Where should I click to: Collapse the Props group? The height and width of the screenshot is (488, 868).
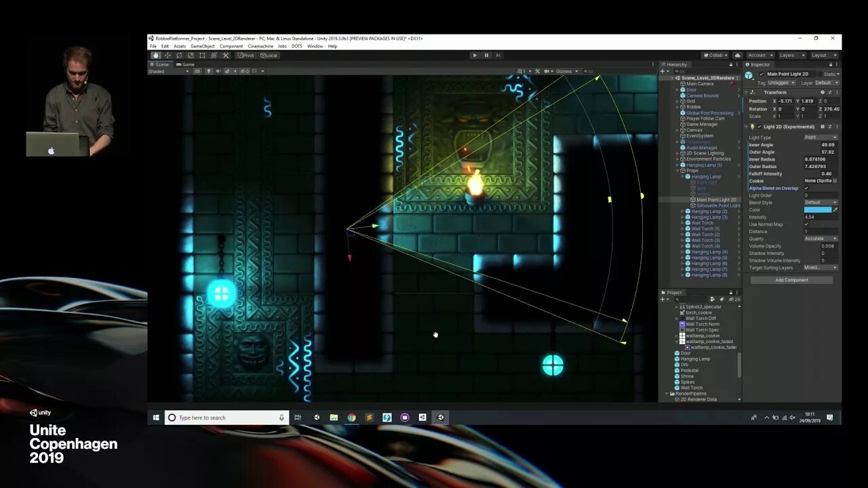[x=678, y=171]
